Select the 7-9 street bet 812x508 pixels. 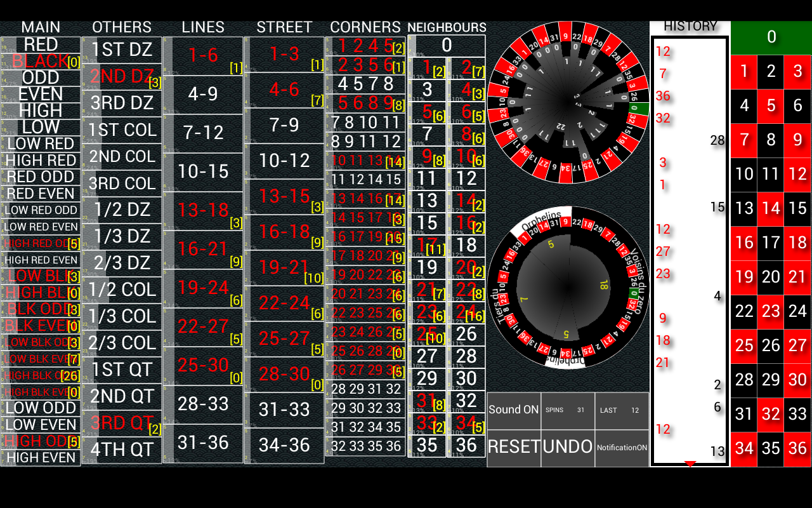284,125
